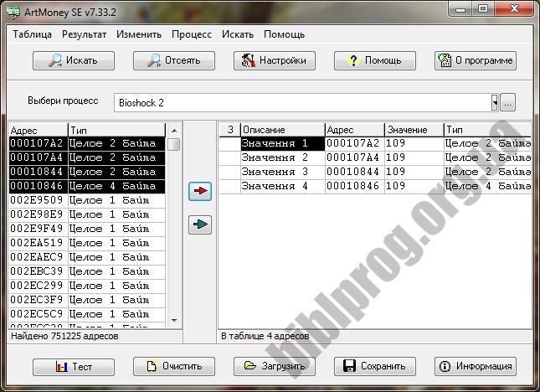Open О программе about button
This screenshot has width=540, height=392.
click(x=475, y=60)
